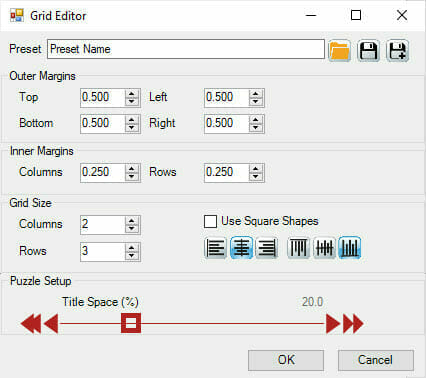Select the align top icon
Viewport: 426px width, 378px height.
click(298, 248)
